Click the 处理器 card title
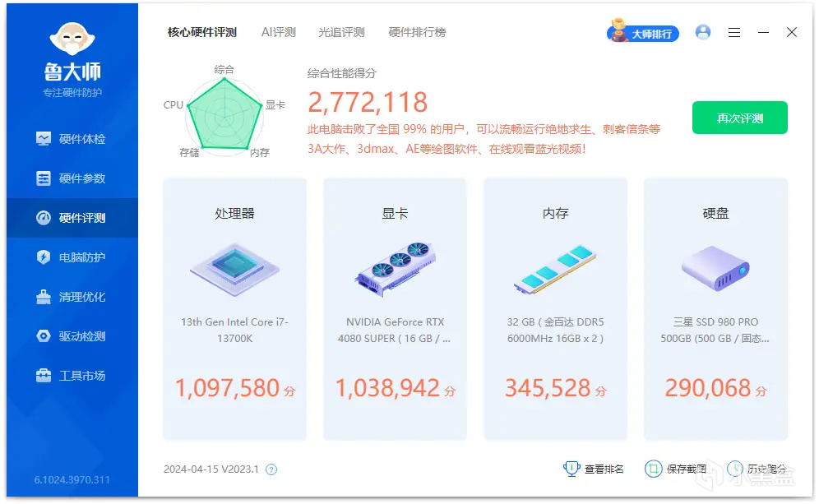The height and width of the screenshot is (504, 819). pos(234,214)
